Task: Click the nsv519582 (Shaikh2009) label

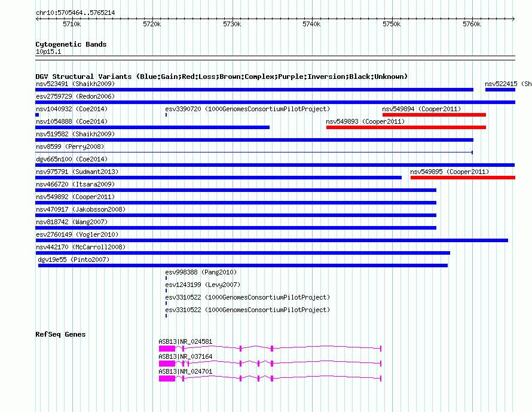Action: (x=75, y=134)
